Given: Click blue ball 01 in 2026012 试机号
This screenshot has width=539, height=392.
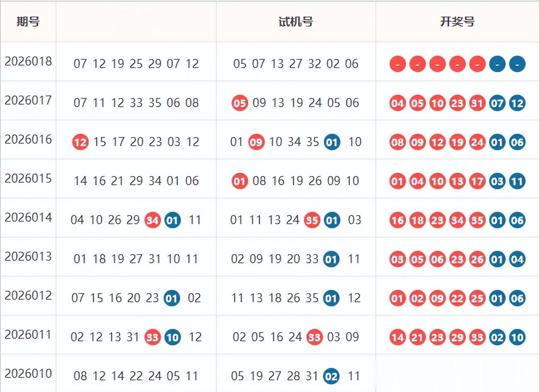Looking at the screenshot, I should click(331, 298).
